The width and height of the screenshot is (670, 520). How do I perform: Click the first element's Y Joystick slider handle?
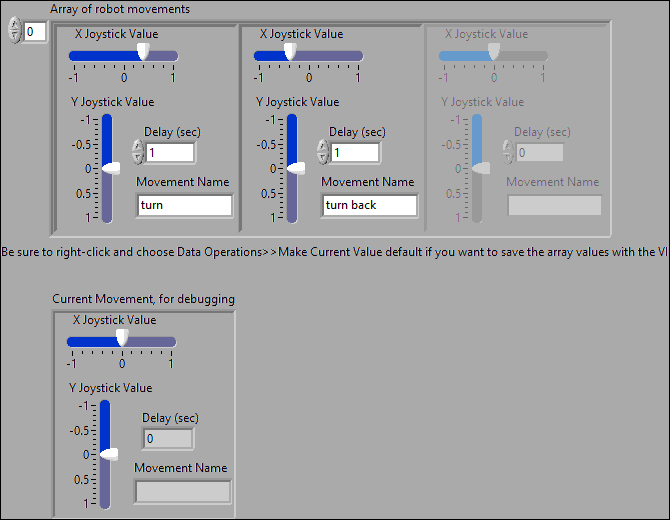(x=110, y=168)
